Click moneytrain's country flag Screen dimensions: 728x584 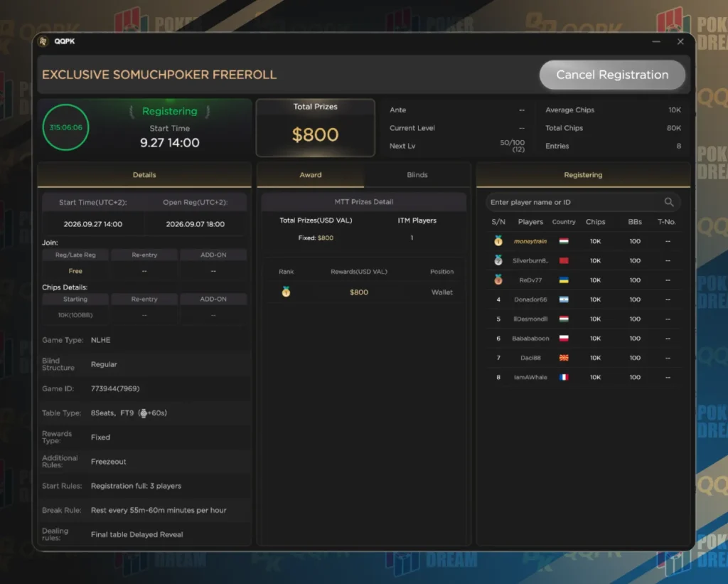[564, 241]
